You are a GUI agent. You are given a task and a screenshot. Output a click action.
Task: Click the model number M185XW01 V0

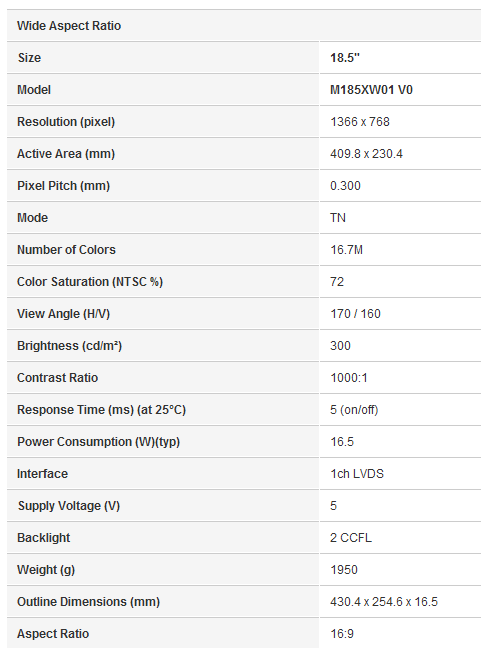(x=371, y=90)
